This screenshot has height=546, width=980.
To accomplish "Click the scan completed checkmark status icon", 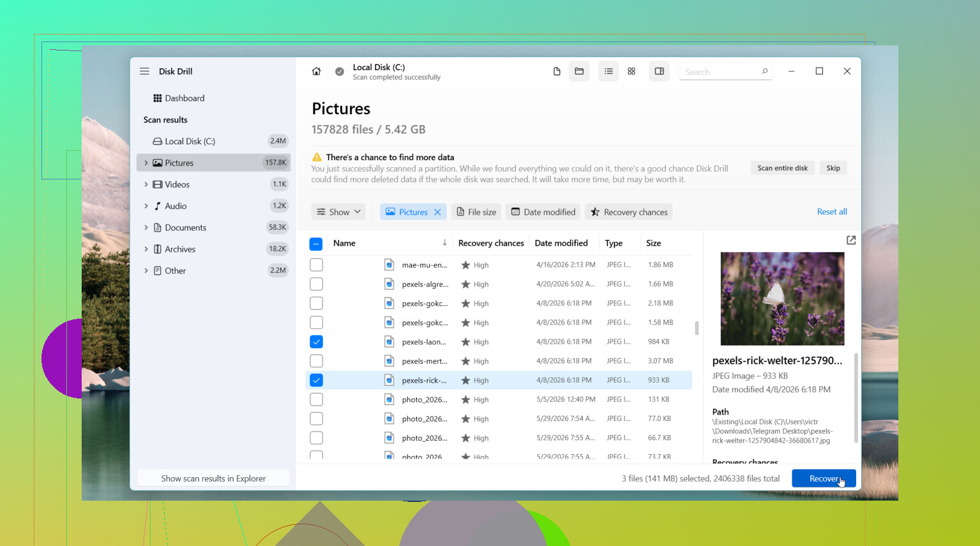I will tap(339, 72).
